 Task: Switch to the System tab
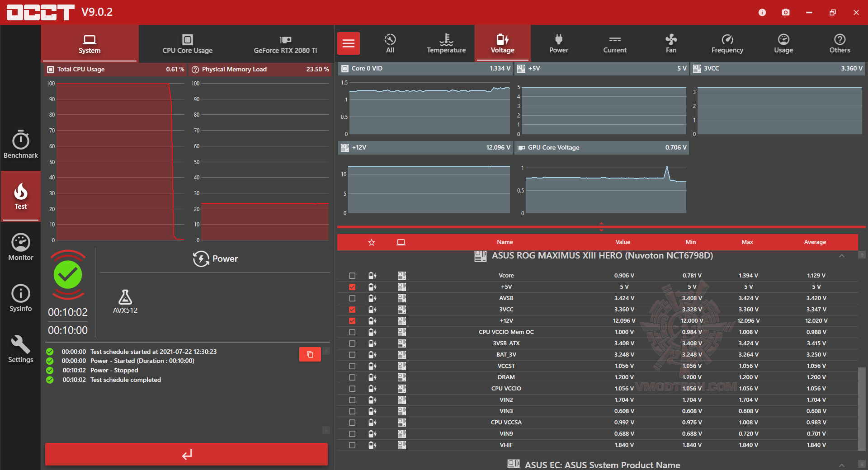coord(90,44)
